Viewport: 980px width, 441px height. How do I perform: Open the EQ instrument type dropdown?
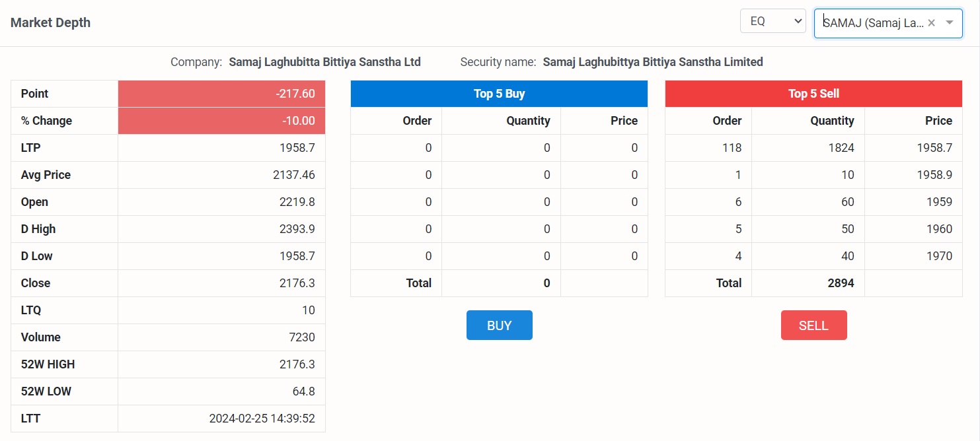pos(772,21)
